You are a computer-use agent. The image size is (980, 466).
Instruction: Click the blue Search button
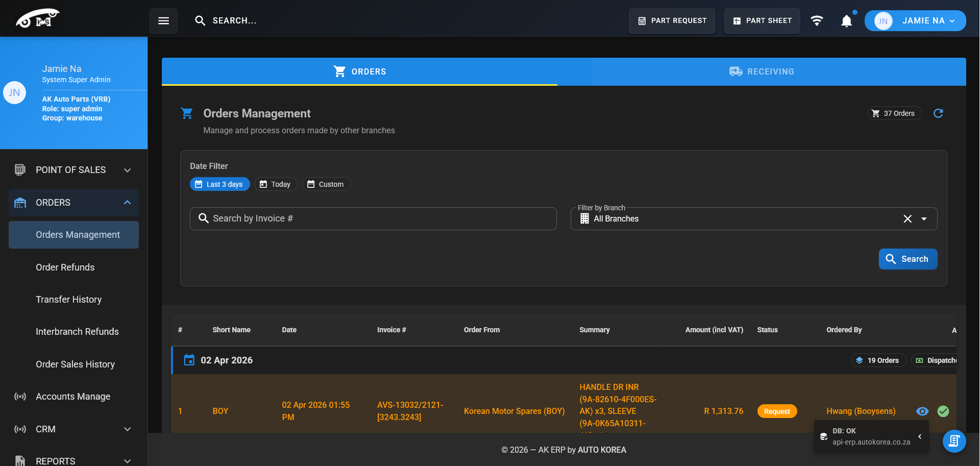(908, 259)
